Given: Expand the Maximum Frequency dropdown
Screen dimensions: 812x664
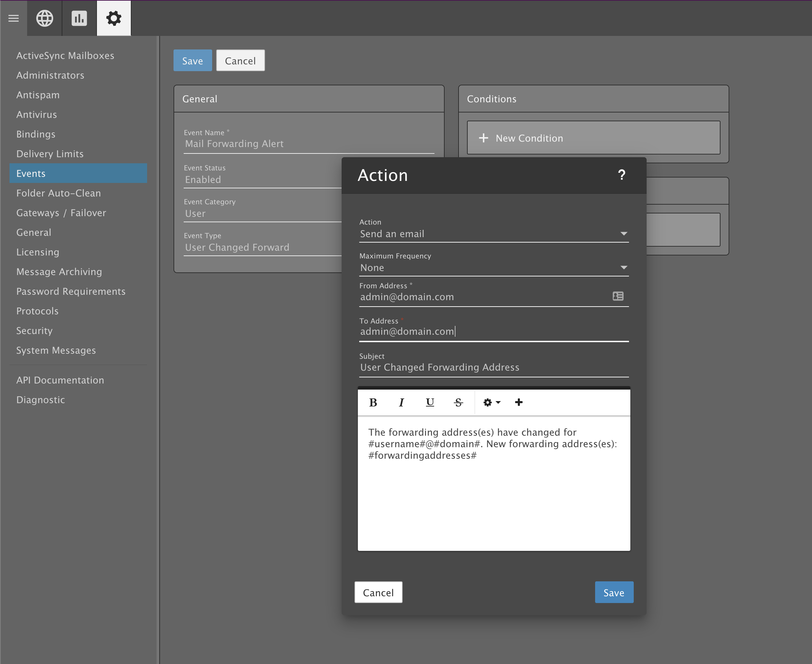Looking at the screenshot, I should 494,268.
